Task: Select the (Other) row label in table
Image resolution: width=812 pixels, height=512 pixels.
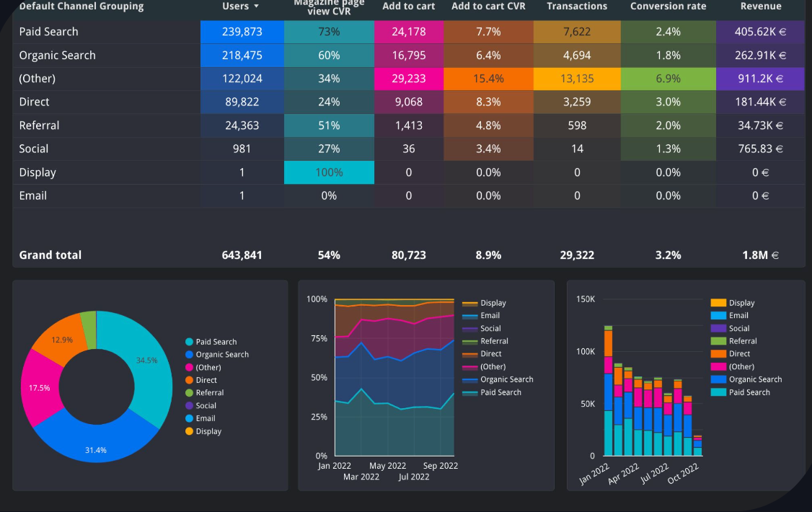Action: 37,79
